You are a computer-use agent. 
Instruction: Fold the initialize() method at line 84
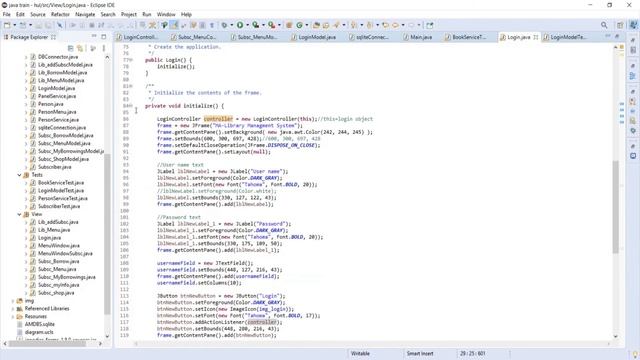click(131, 106)
